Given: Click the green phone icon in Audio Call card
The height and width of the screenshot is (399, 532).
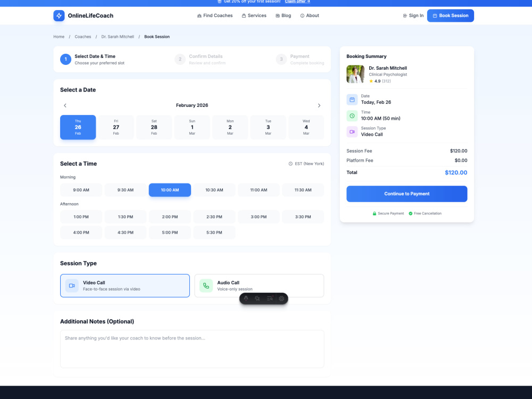Looking at the screenshot, I should point(206,286).
